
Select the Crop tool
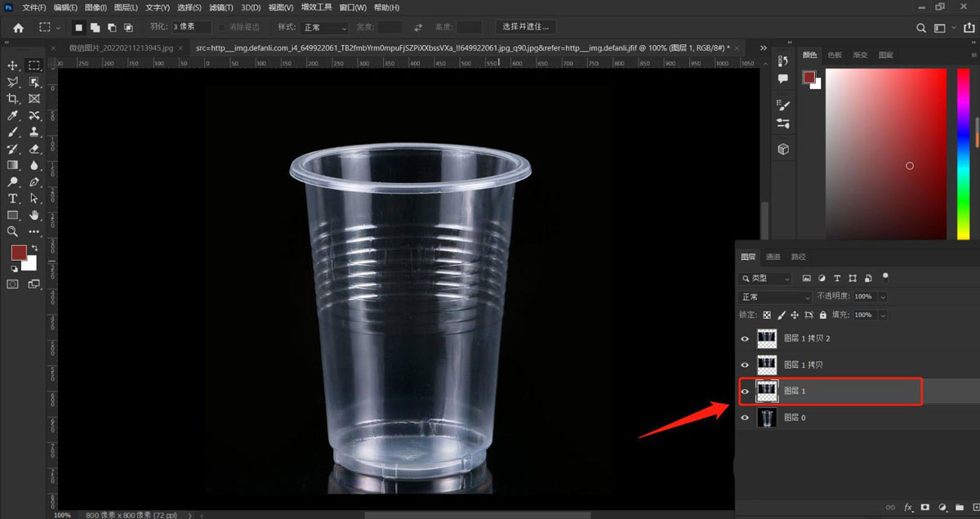tap(13, 99)
